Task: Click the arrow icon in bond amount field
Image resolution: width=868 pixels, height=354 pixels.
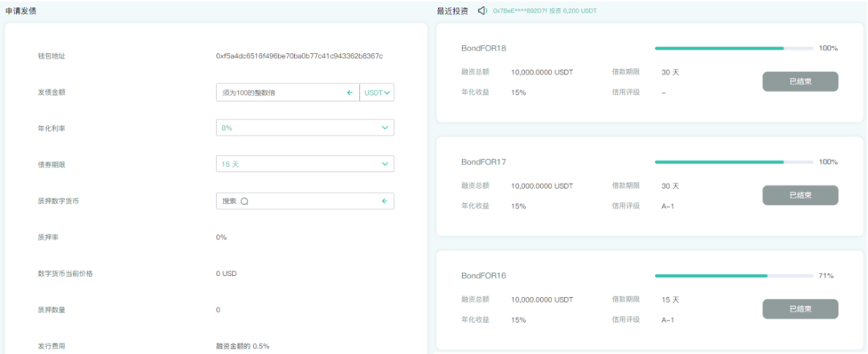Action: click(x=350, y=92)
